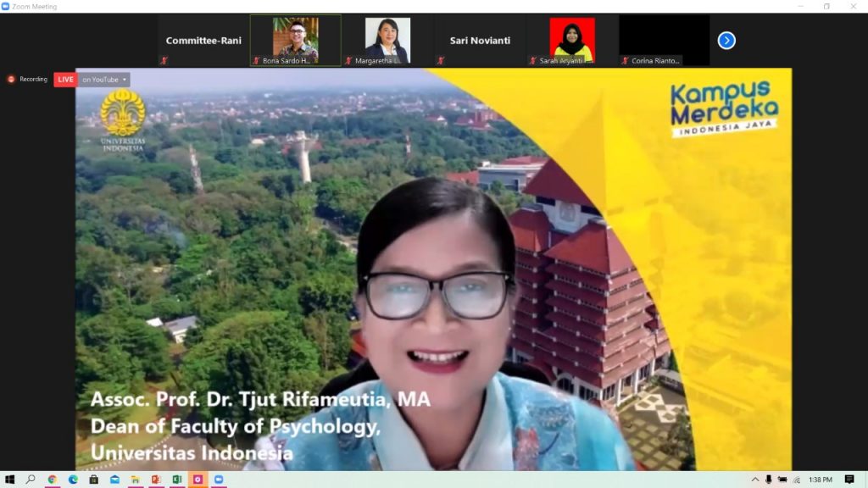
Task: Open the Windows Start menu
Action: (9, 480)
